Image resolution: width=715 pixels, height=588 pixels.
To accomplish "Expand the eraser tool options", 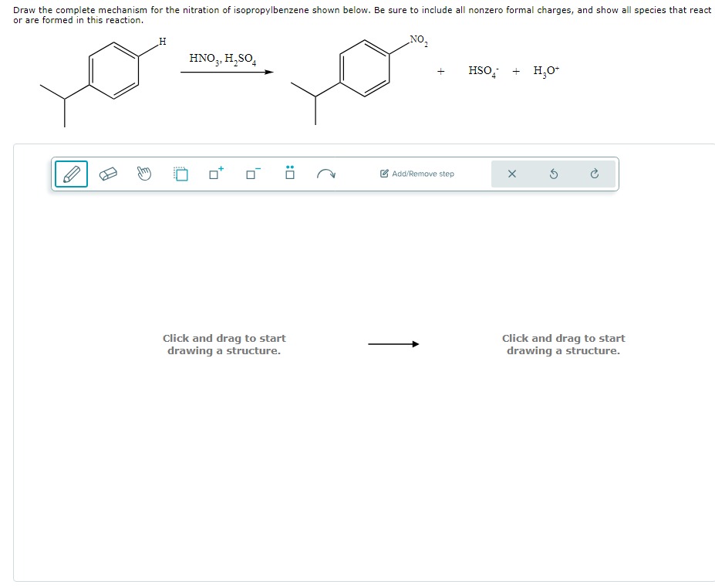I will coord(109,174).
